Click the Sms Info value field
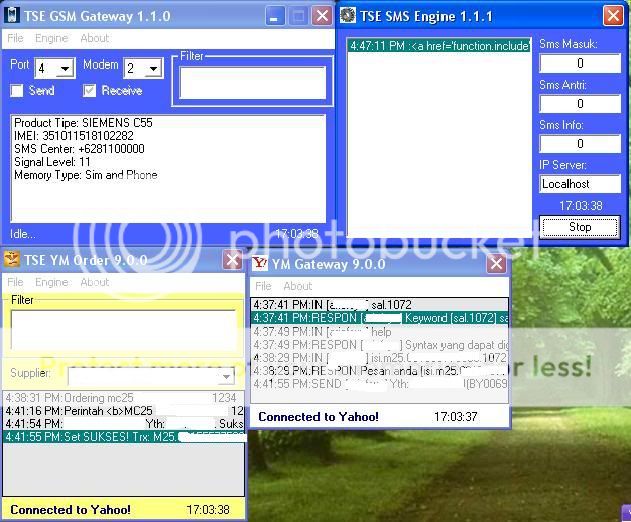Screen dimensions: 631x522 click(x=580, y=144)
